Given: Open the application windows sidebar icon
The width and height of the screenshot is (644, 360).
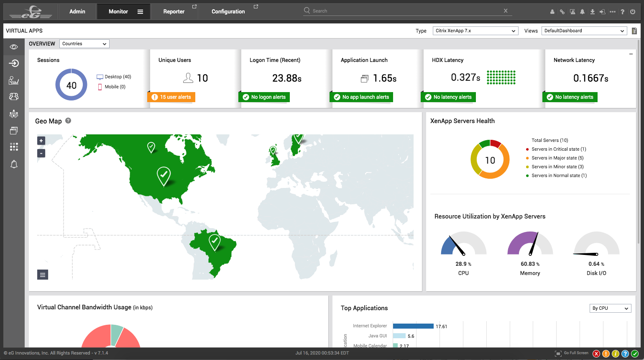Looking at the screenshot, I should click(x=14, y=131).
